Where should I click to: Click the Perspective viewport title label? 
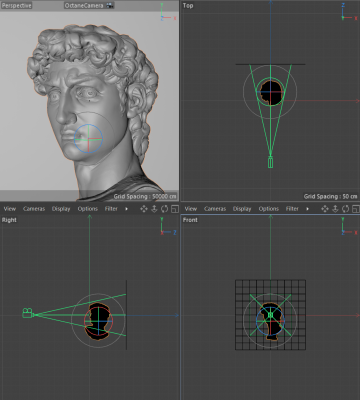[16, 5]
